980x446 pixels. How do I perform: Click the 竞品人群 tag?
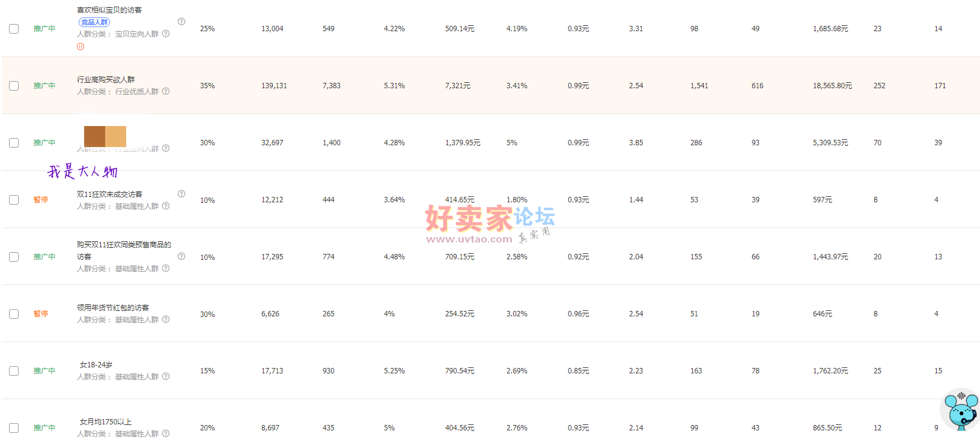(x=94, y=22)
